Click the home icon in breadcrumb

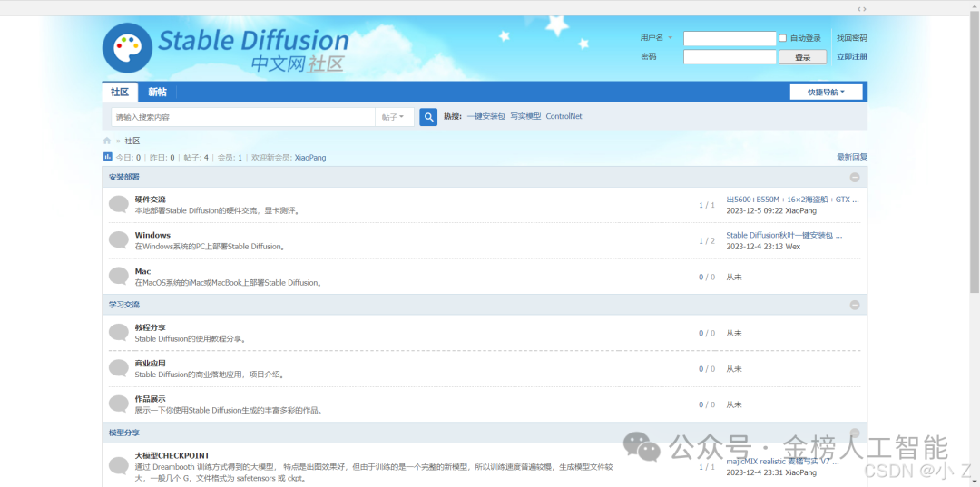[x=107, y=141]
